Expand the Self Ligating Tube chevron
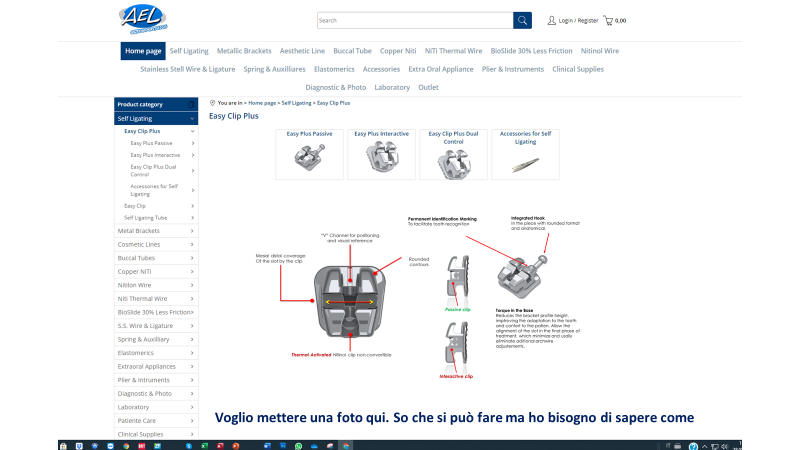Image resolution: width=800 pixels, height=450 pixels. point(192,218)
